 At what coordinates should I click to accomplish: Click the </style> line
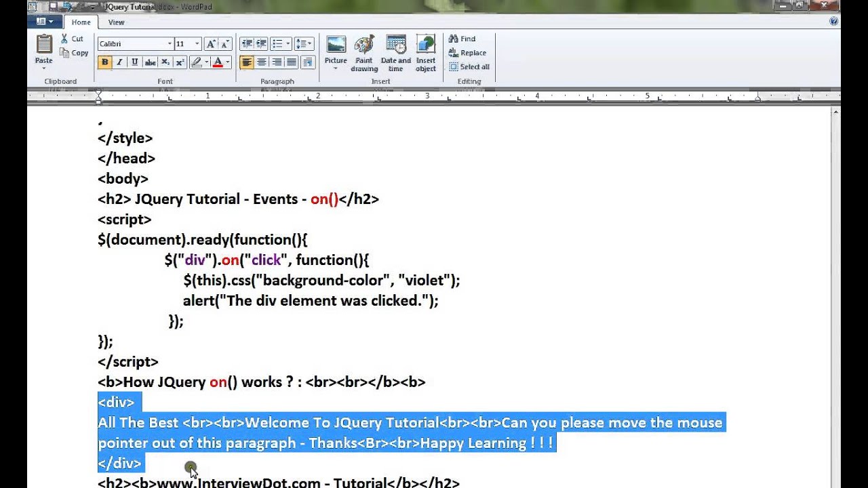click(x=125, y=138)
